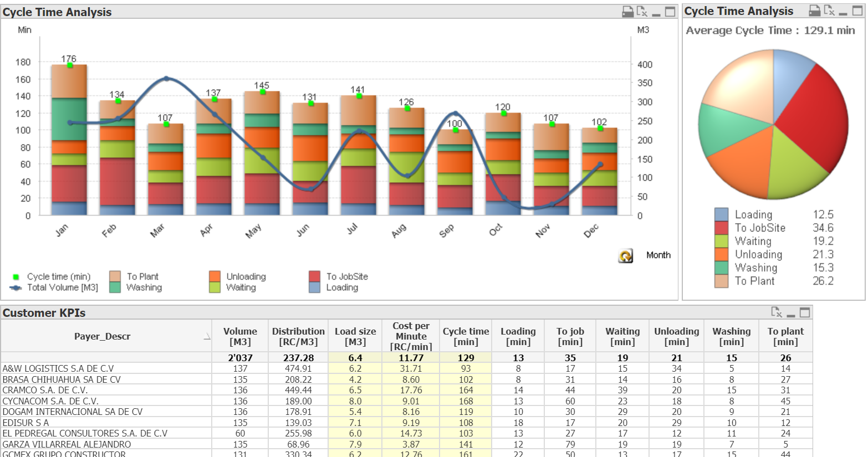
Task: Send the pie chart data to Excel
Action: pos(829,11)
